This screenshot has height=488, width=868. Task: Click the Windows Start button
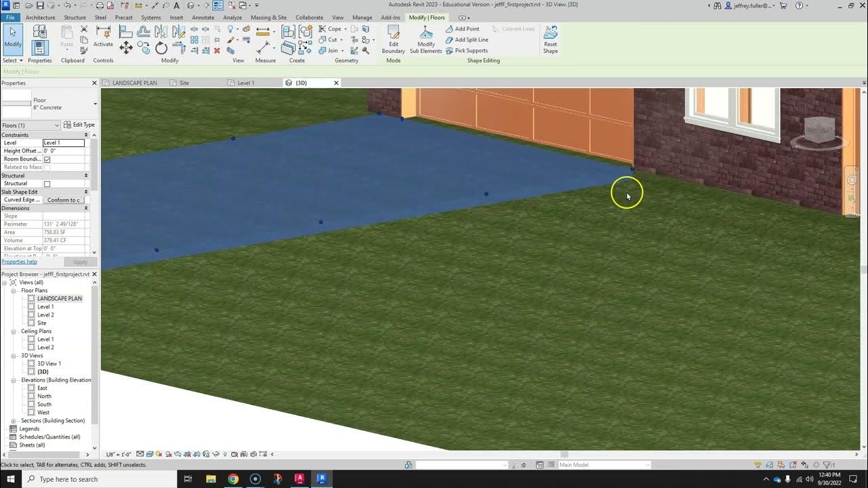[11, 479]
